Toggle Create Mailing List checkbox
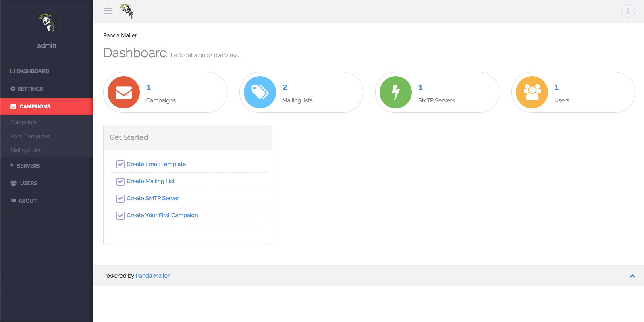 [x=120, y=181]
